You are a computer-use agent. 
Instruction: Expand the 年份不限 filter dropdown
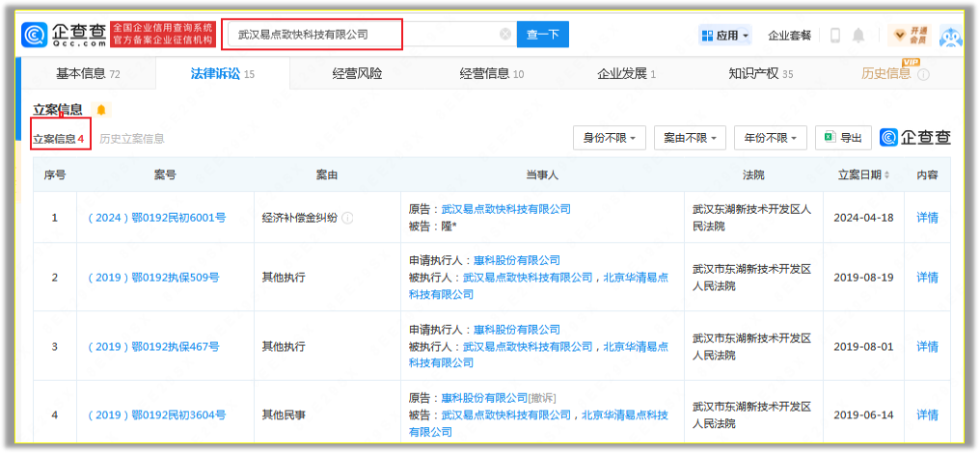click(x=771, y=138)
